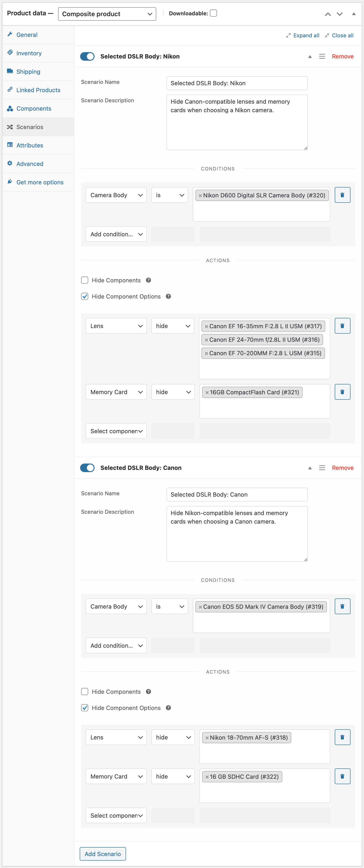This screenshot has width=364, height=868.
Task: Click Scenario Name field containing Canon
Action: tap(237, 495)
